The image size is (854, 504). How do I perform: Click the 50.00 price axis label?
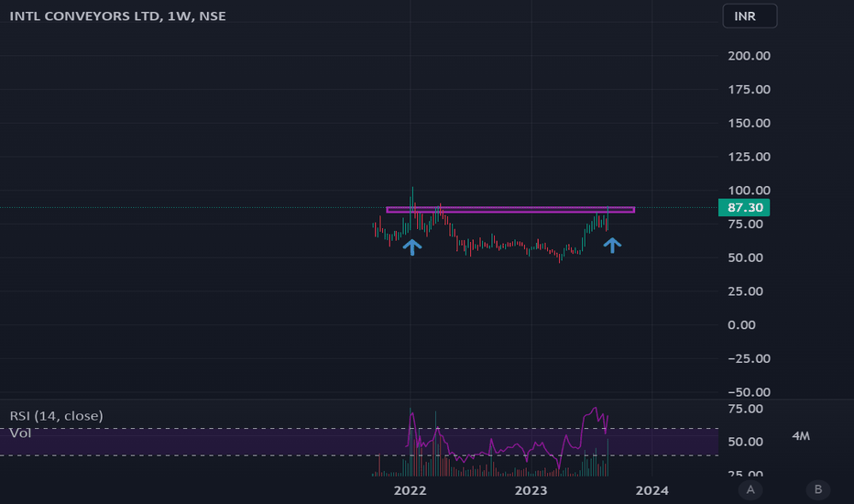(745, 257)
